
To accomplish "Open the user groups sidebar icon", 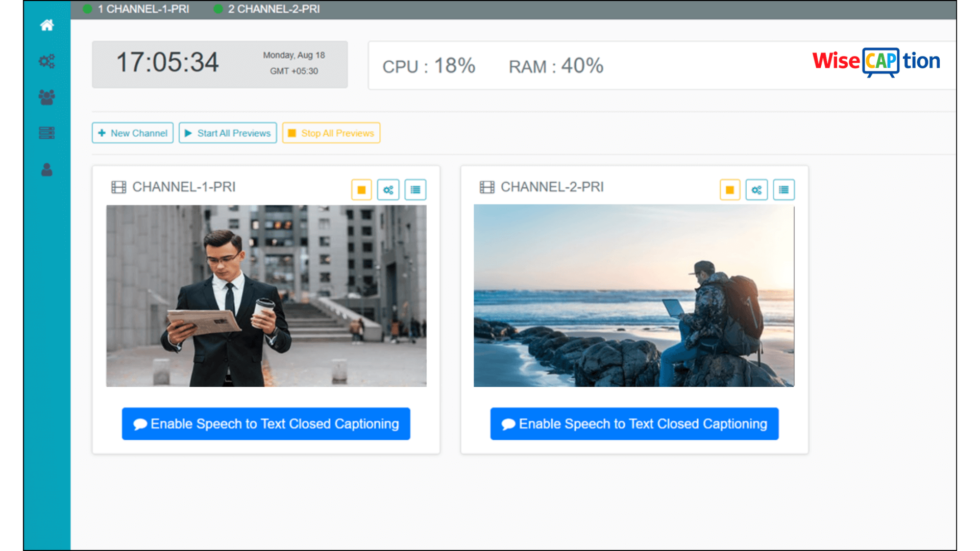I will pos(47,97).
